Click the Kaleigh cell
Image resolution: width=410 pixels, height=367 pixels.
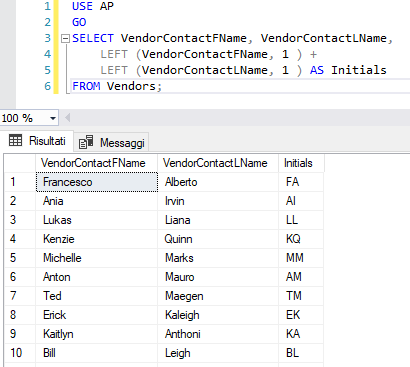coord(218,315)
